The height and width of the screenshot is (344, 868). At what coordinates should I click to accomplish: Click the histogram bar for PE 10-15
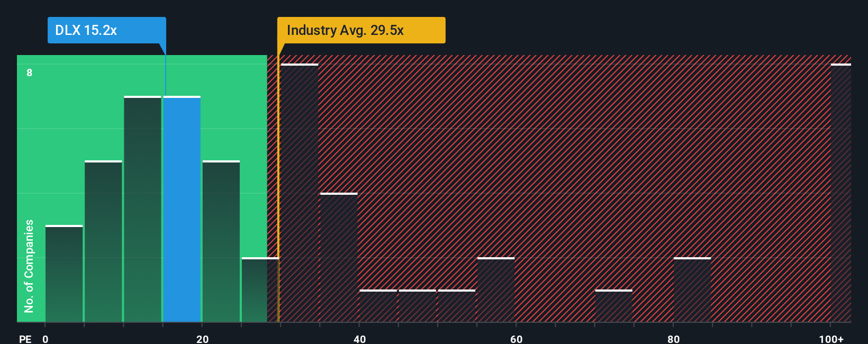[x=142, y=209]
